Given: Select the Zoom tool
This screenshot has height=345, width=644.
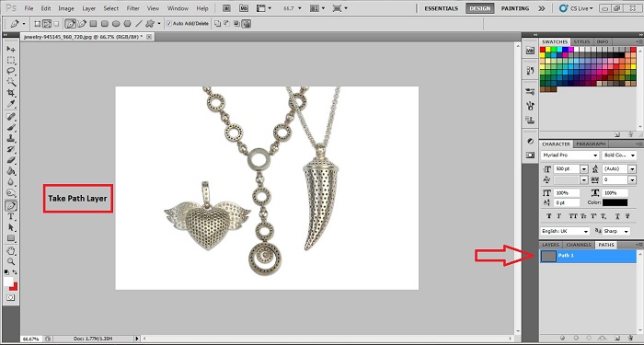Looking at the screenshot, I should 11,261.
